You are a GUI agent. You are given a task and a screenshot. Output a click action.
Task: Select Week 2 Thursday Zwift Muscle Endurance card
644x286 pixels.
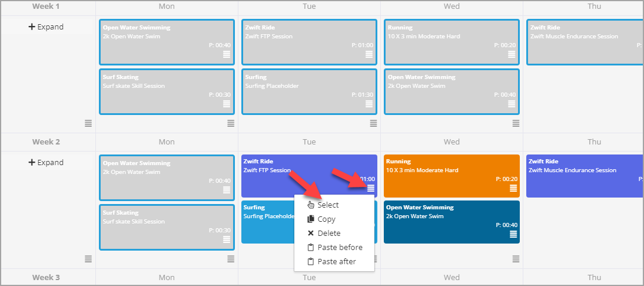pyautogui.click(x=585, y=176)
